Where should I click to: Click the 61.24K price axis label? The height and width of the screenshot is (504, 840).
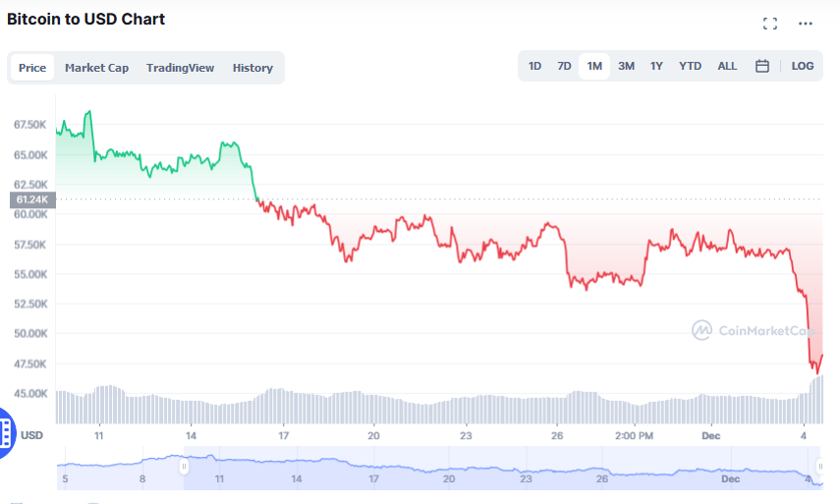(33, 199)
